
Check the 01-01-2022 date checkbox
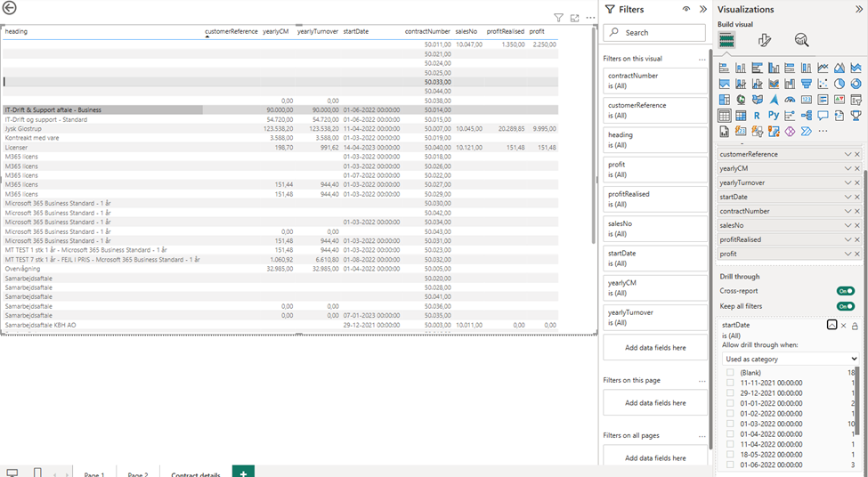point(730,403)
